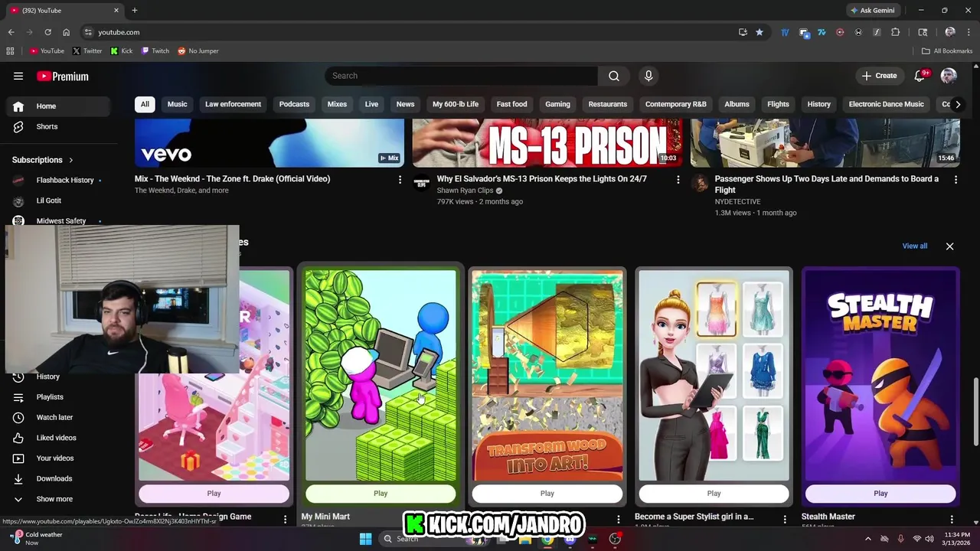Image resolution: width=980 pixels, height=551 pixels.
Task: Open options for Super Stylist game
Action: 785,519
